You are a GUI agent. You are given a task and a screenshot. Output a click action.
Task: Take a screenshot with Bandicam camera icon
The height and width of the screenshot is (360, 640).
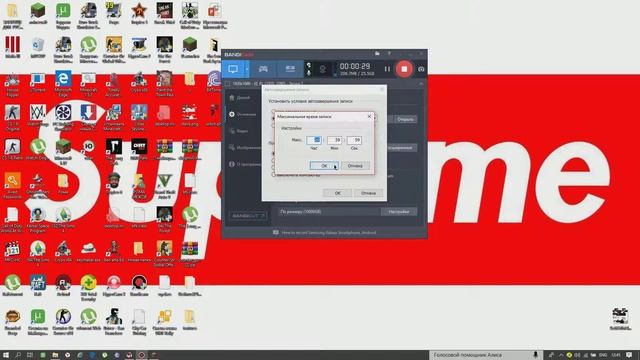pos(421,69)
